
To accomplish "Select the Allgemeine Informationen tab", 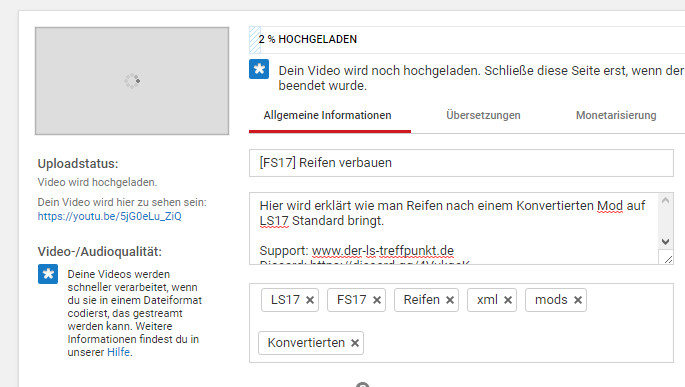I will point(328,115).
